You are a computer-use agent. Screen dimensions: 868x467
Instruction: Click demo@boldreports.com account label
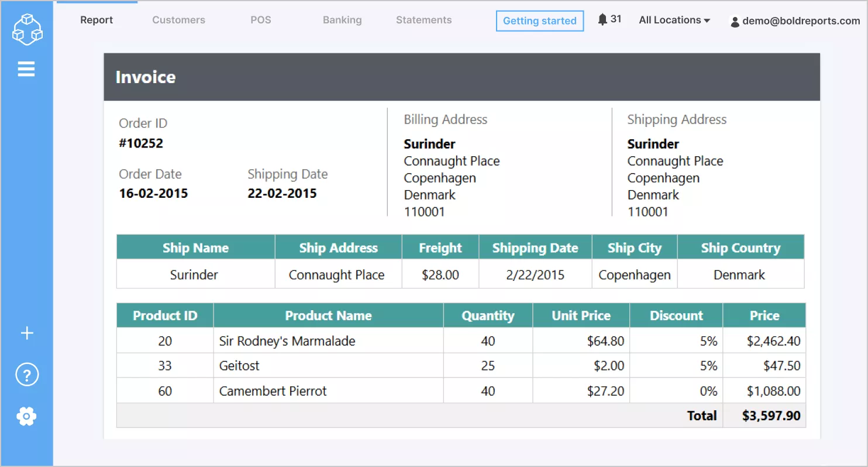pos(801,21)
